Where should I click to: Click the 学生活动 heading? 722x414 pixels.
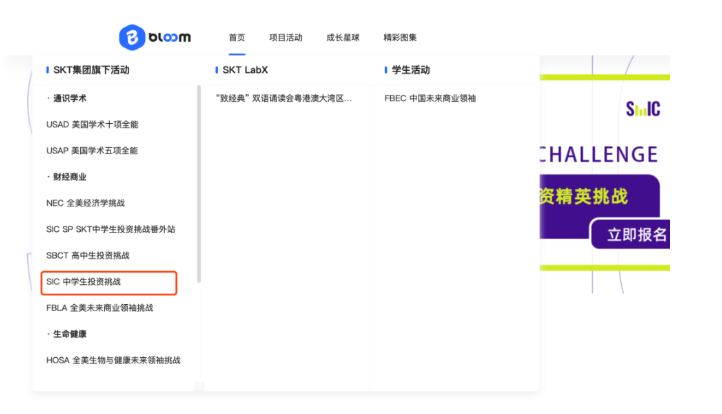411,70
